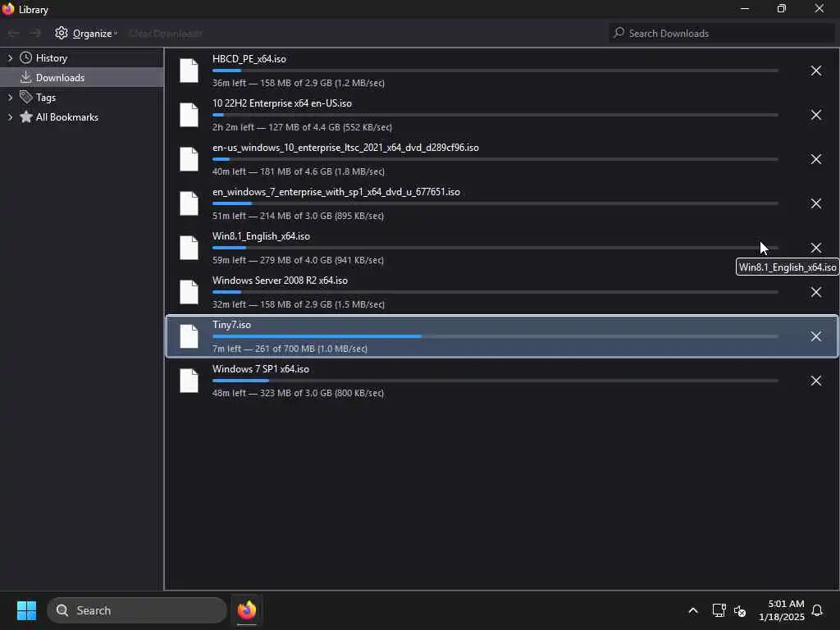Go forward with the right arrow button
The height and width of the screenshot is (630, 840).
pyautogui.click(x=35, y=33)
